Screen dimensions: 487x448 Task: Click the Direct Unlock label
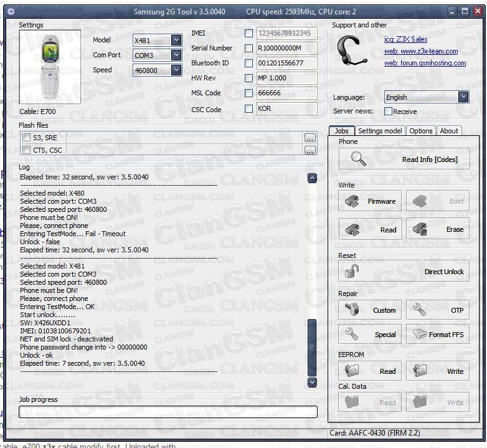tap(444, 272)
